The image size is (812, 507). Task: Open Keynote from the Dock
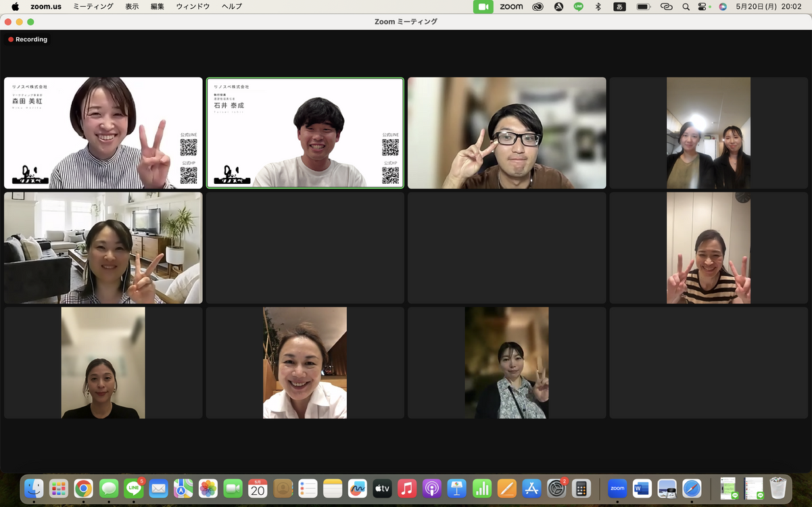457,488
